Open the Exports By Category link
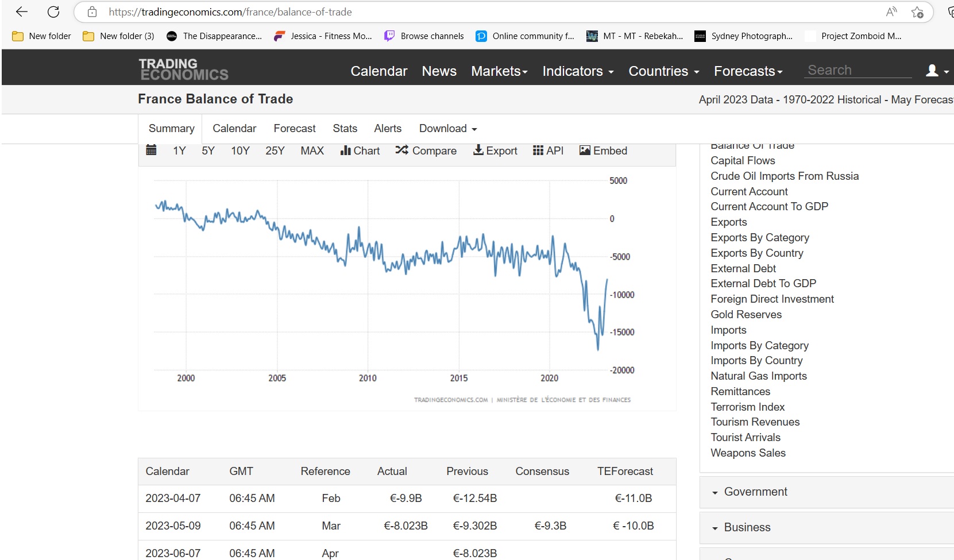This screenshot has height=560, width=954. [759, 237]
